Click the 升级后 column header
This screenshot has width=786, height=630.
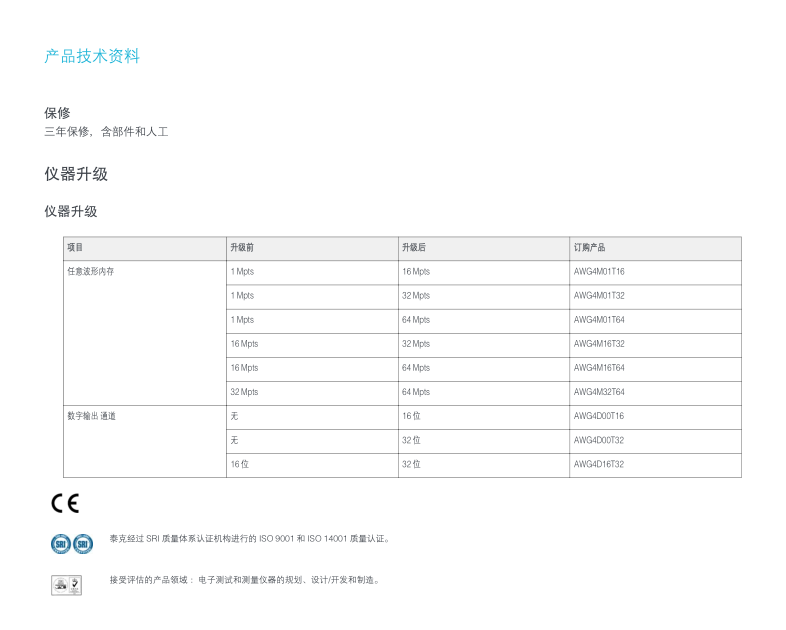pos(413,248)
